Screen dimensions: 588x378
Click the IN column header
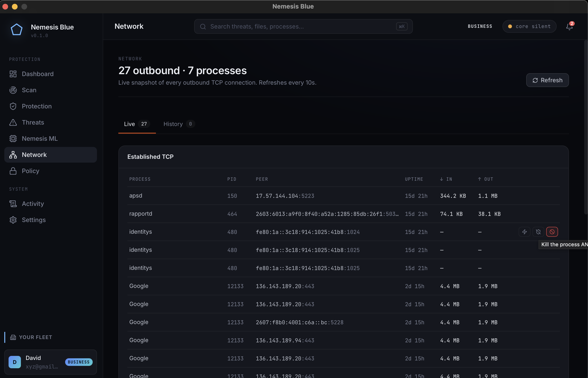click(x=446, y=179)
